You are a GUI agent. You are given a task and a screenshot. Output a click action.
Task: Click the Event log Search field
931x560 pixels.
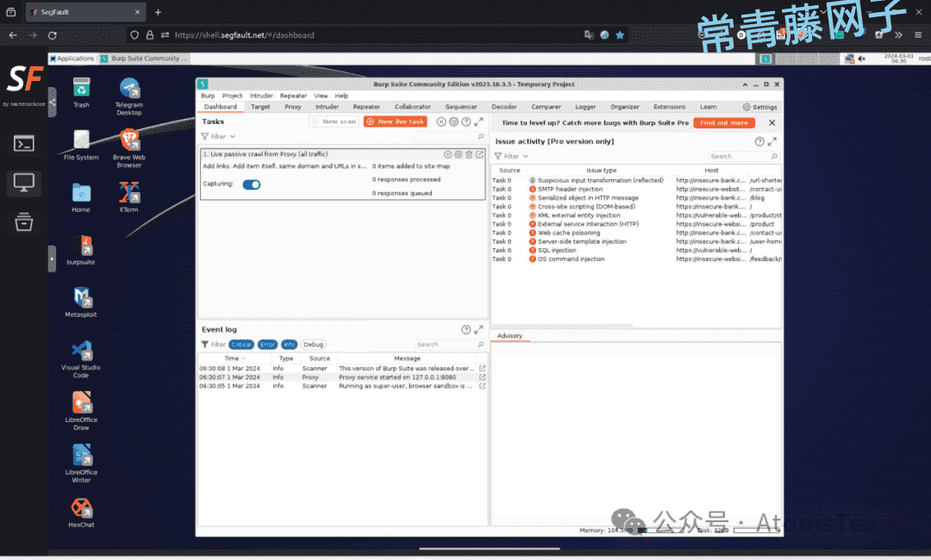coord(450,345)
